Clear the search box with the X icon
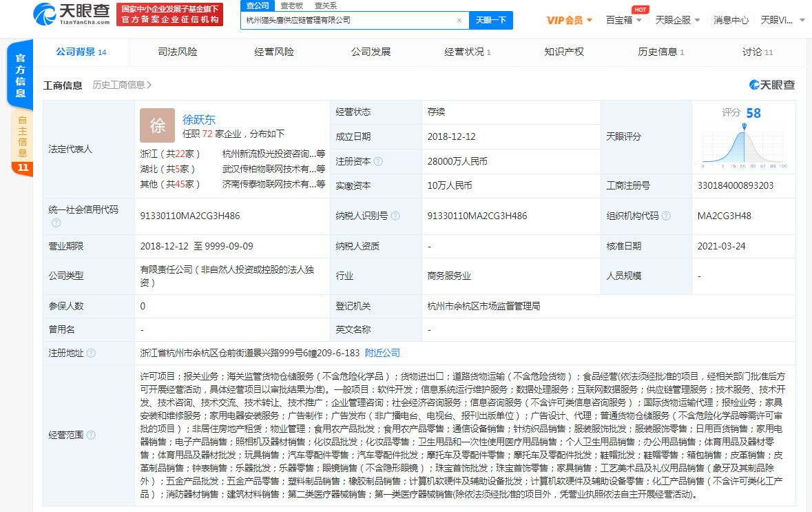This screenshot has width=812, height=512. [x=459, y=20]
